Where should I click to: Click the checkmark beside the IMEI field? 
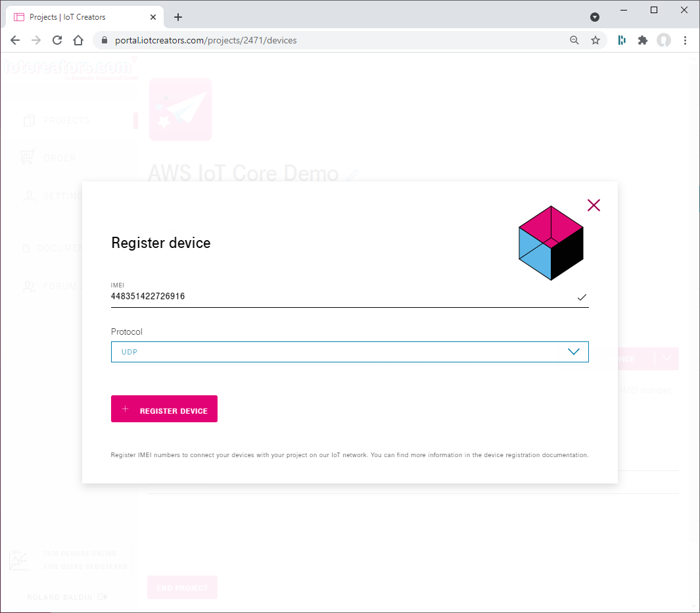point(581,297)
